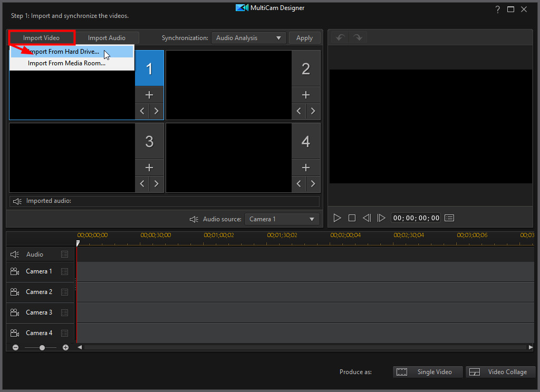540x392 pixels.
Task: Open Audio track options list icon
Action: pos(64,254)
